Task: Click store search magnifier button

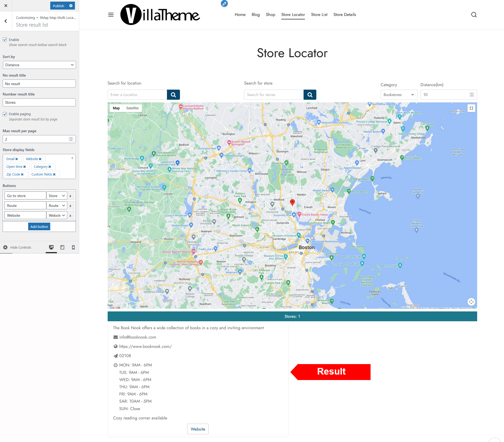Action: click(x=310, y=95)
